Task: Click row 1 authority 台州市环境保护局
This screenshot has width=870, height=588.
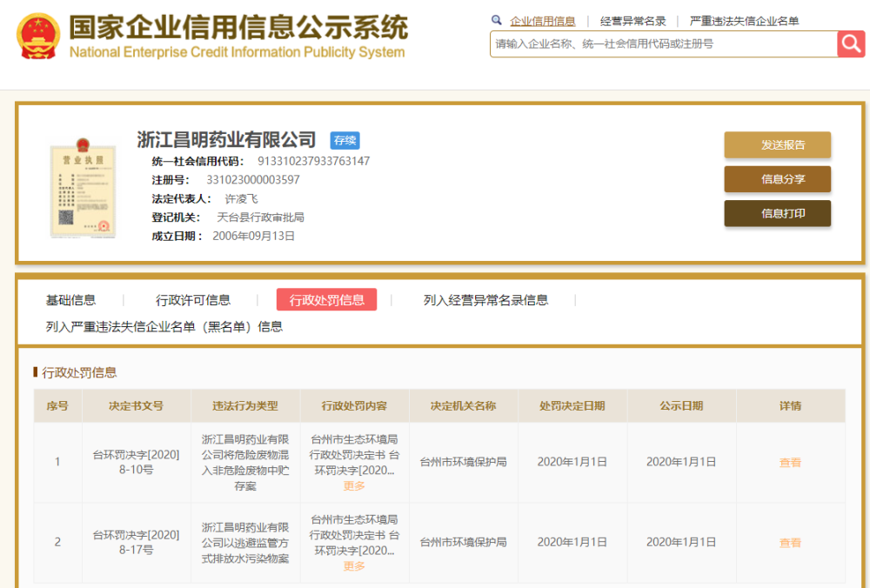Action: (x=464, y=462)
